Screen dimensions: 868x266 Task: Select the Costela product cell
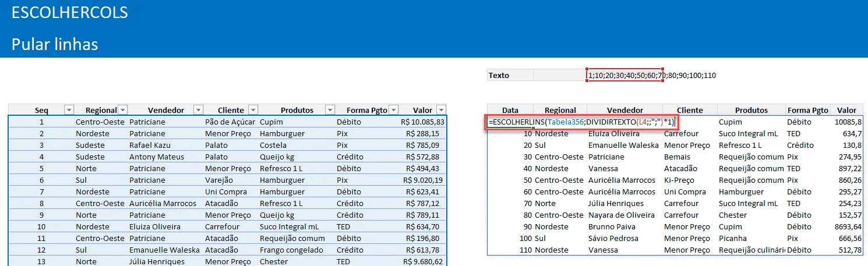tap(297, 146)
